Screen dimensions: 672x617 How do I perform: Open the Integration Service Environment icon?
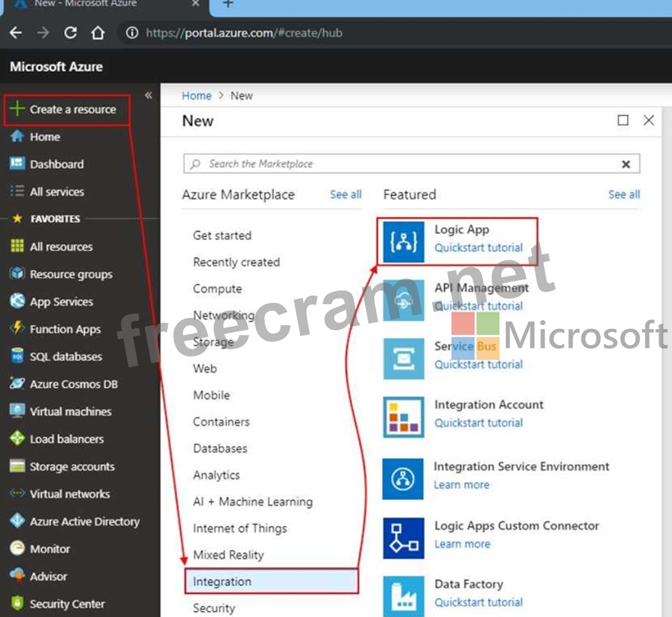[403, 478]
